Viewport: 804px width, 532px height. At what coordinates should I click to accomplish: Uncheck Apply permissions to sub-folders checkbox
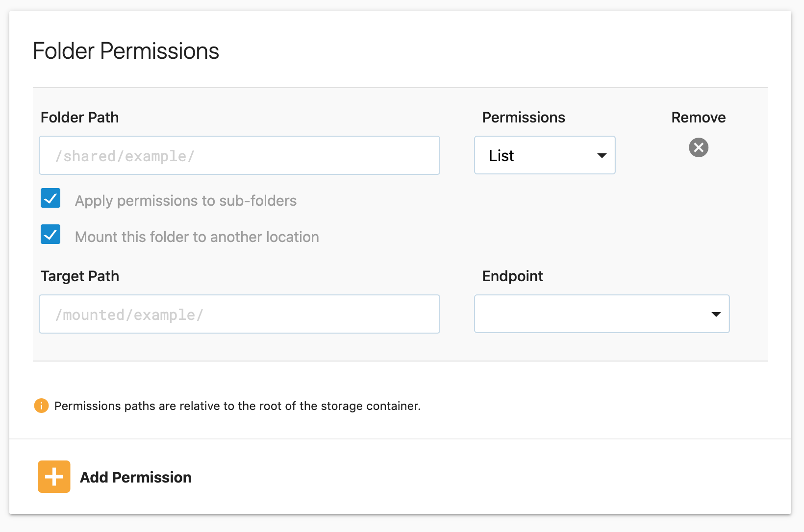(50, 198)
